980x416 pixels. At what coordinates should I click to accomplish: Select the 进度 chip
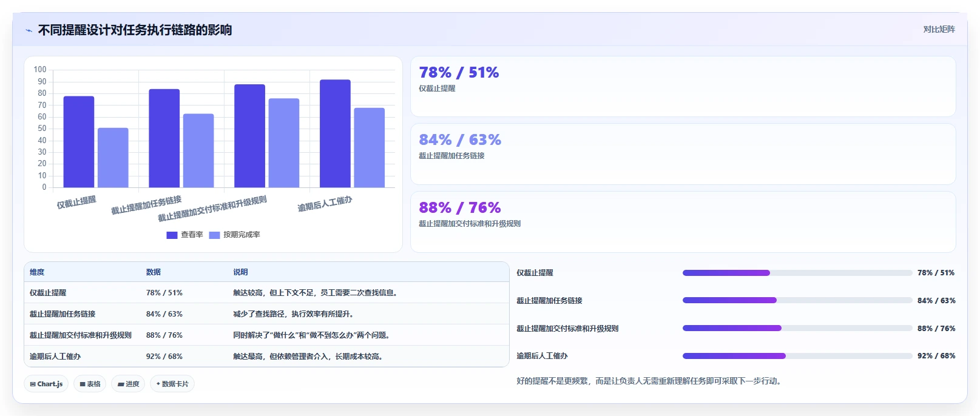point(128,384)
